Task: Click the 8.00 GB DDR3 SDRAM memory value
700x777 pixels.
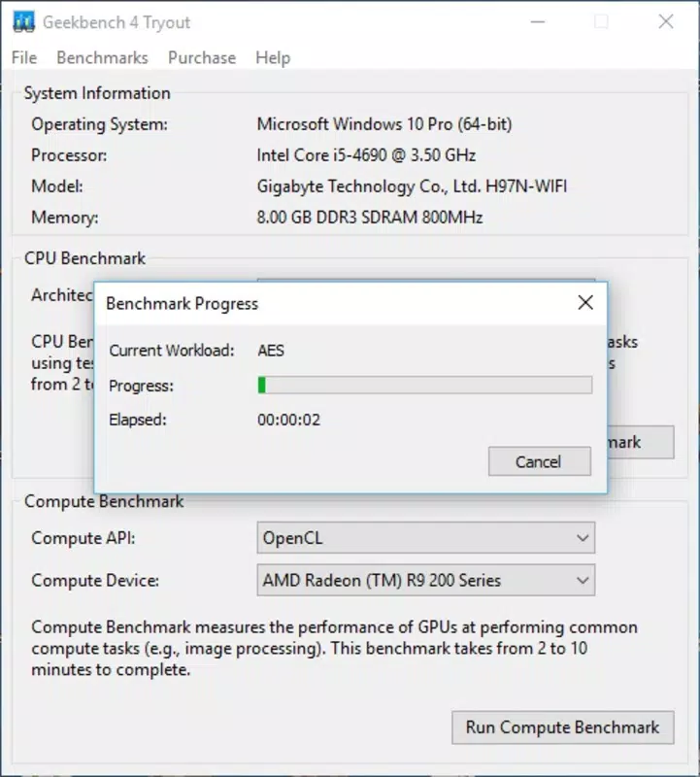Action: pyautogui.click(x=370, y=218)
